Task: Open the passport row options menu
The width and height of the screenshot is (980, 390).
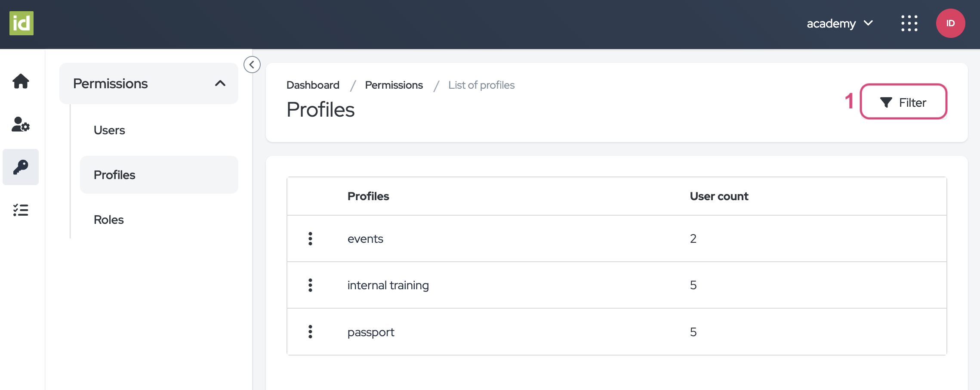Action: (x=310, y=331)
